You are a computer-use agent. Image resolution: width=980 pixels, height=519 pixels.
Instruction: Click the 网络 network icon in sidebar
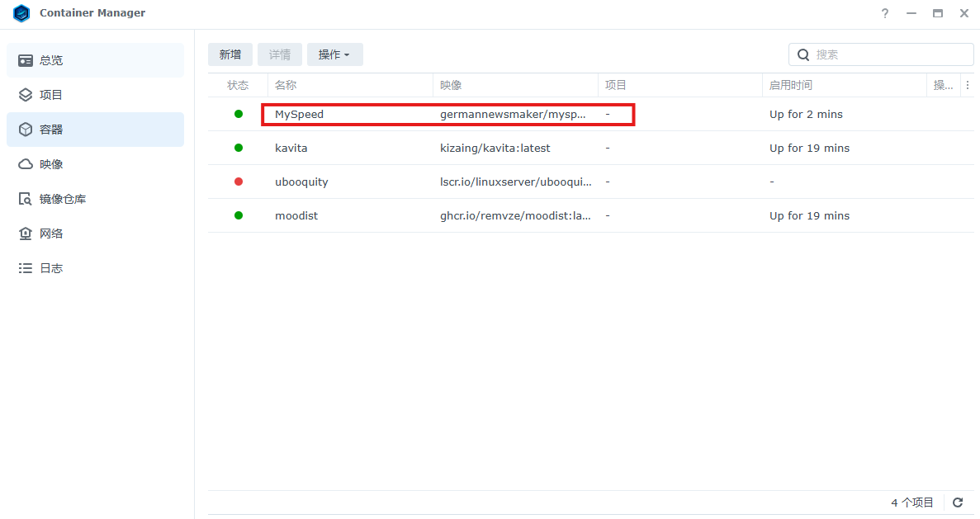26,234
